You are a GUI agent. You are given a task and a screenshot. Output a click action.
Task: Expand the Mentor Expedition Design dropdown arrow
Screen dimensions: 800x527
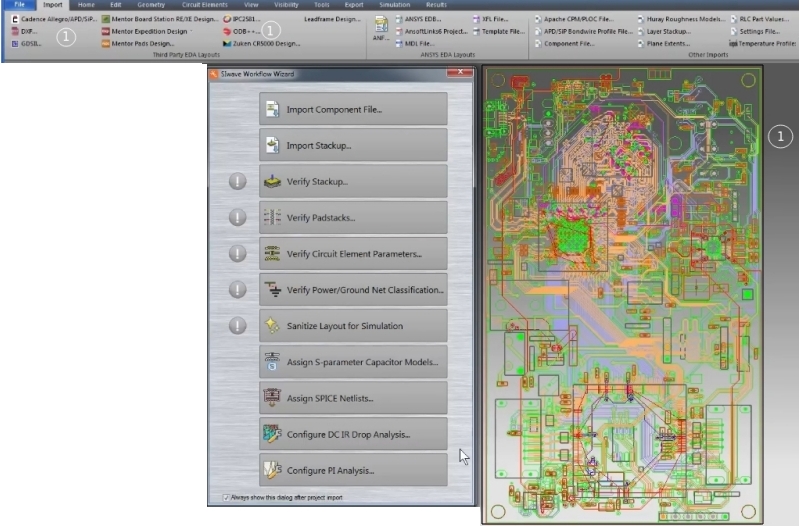tap(190, 31)
